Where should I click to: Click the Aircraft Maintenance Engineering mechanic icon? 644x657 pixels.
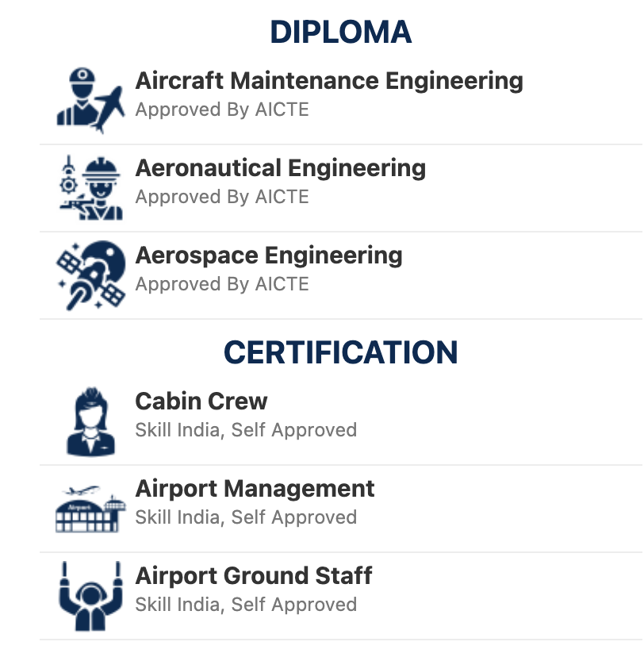(x=91, y=101)
